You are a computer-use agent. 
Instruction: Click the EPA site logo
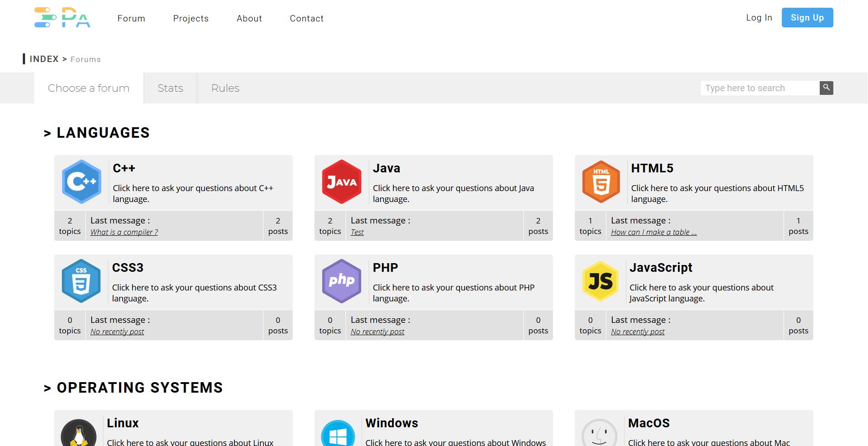tap(62, 17)
